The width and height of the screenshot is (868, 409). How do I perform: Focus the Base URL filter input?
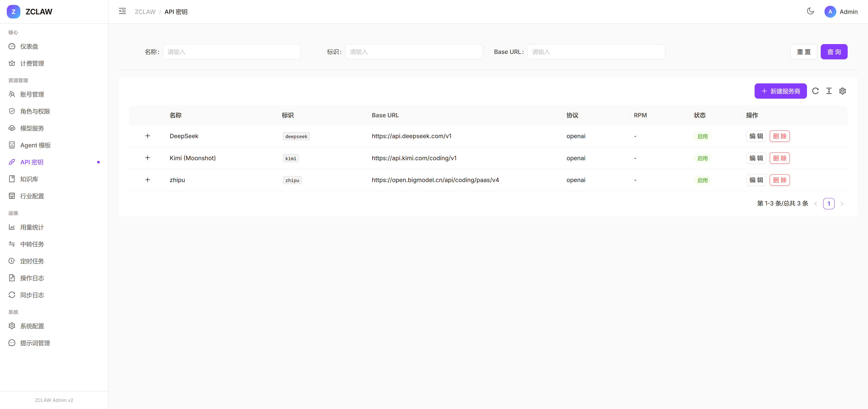pyautogui.click(x=596, y=52)
